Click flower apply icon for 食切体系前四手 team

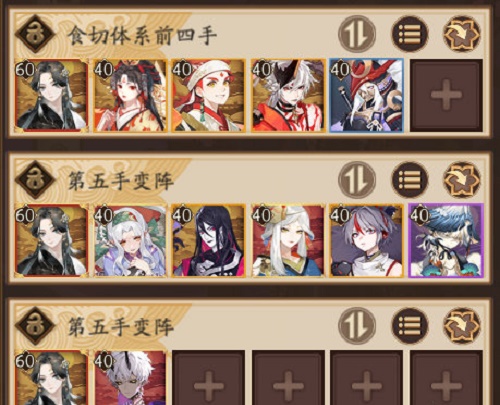pyautogui.click(x=462, y=34)
